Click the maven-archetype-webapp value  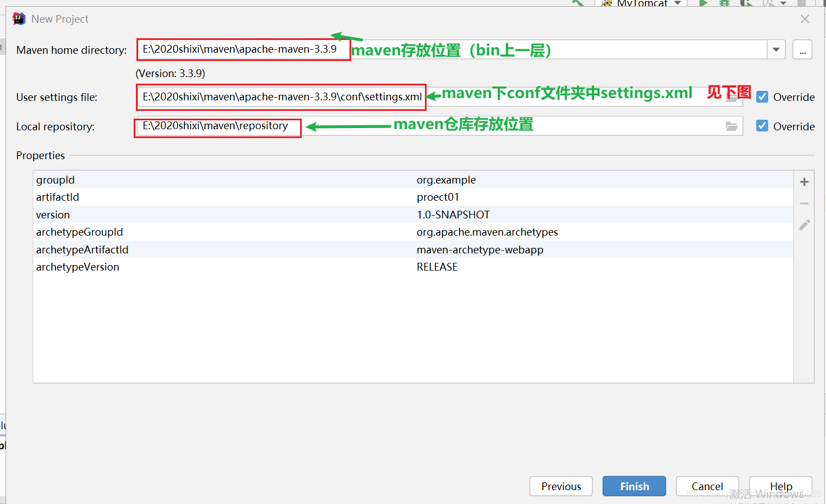pyautogui.click(x=480, y=250)
